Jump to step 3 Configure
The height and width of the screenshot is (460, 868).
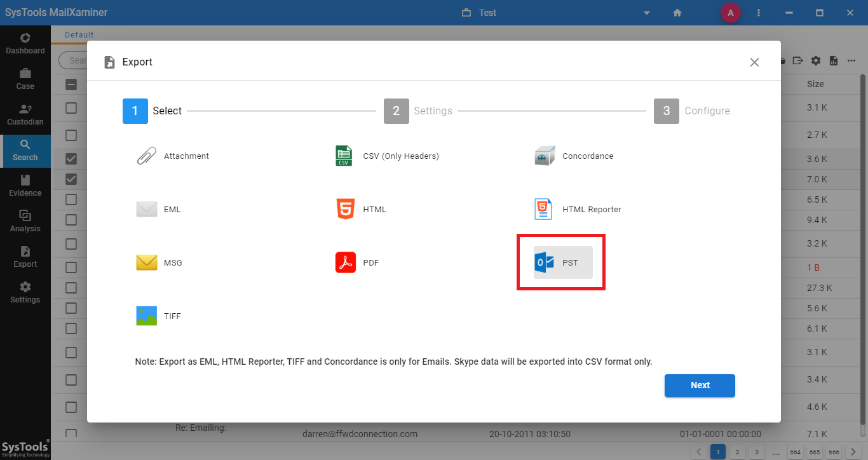click(692, 111)
